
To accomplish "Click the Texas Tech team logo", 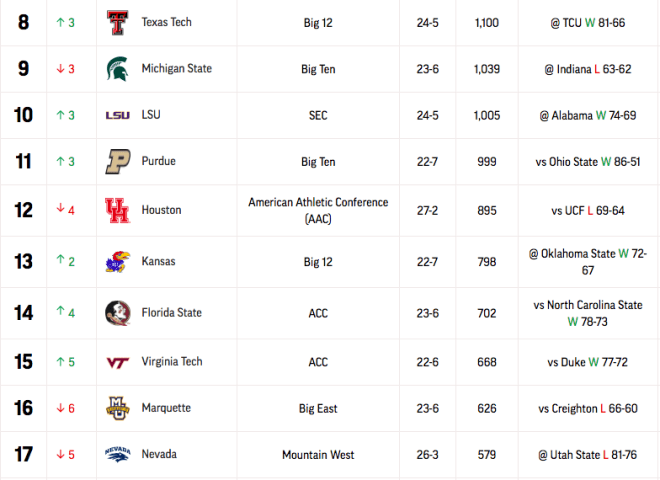I will [117, 23].
